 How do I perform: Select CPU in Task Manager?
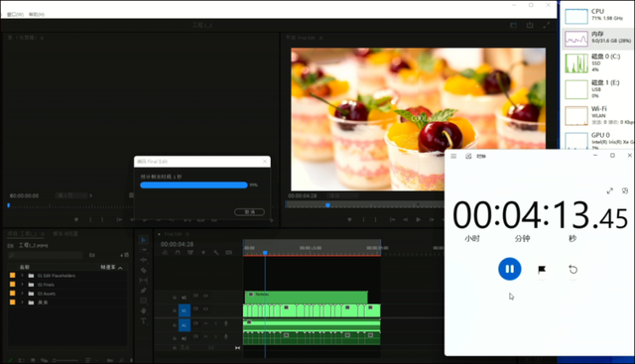[x=597, y=15]
